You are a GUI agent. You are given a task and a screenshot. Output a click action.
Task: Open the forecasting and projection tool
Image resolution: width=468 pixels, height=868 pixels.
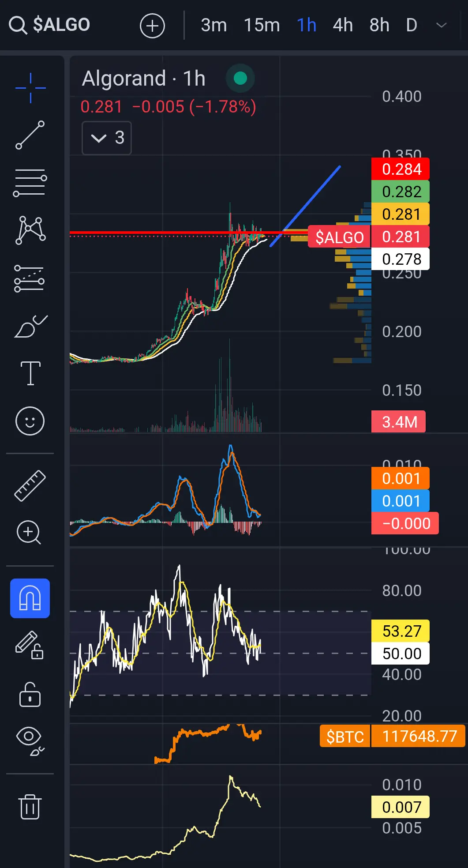tap(29, 278)
